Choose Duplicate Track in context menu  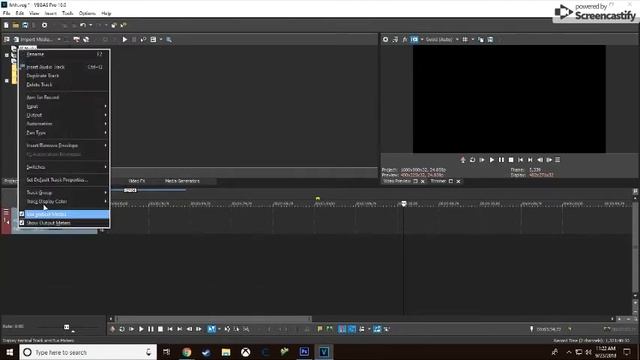[64, 76]
